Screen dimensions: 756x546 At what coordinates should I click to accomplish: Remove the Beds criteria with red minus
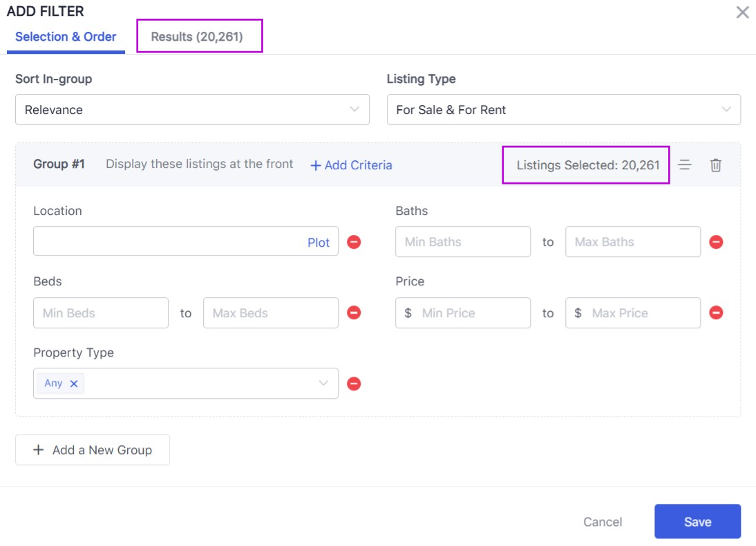(354, 313)
